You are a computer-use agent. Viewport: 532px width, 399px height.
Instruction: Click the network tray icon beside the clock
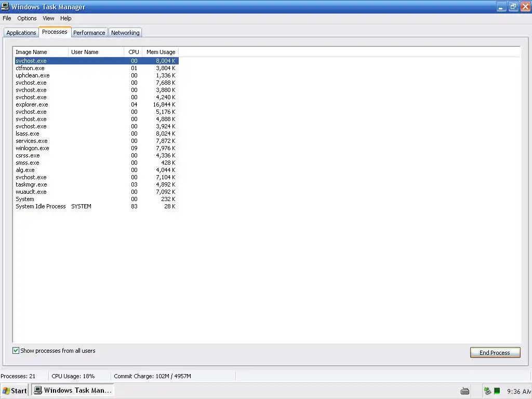coord(487,391)
